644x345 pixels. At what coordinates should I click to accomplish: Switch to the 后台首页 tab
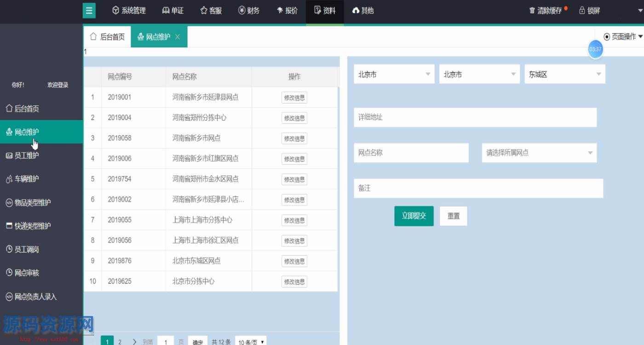[107, 37]
